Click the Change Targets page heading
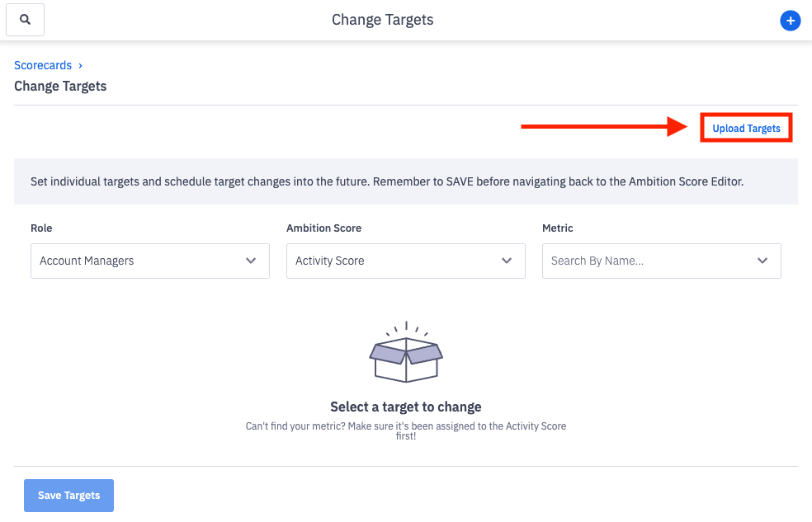This screenshot has height=522, width=812. coord(60,86)
